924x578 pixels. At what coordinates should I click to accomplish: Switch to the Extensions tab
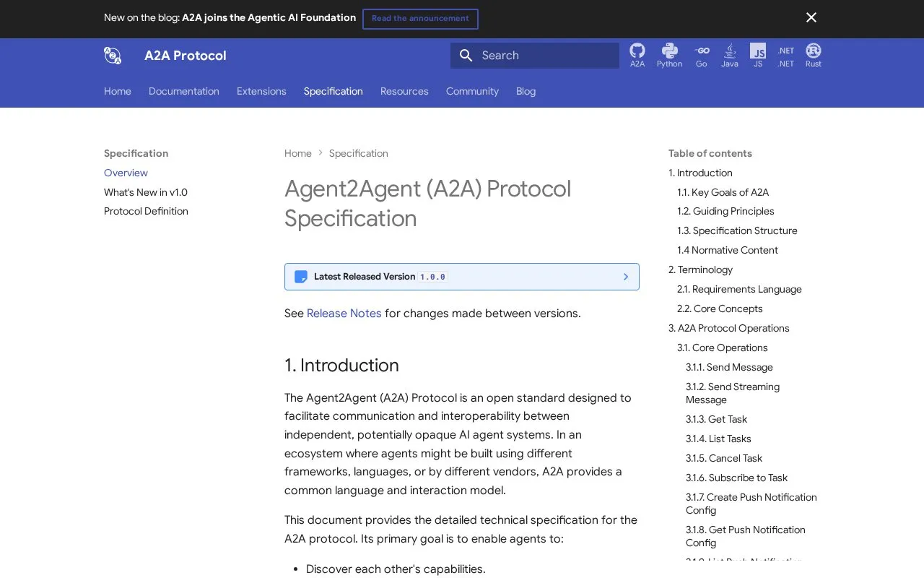point(261,91)
